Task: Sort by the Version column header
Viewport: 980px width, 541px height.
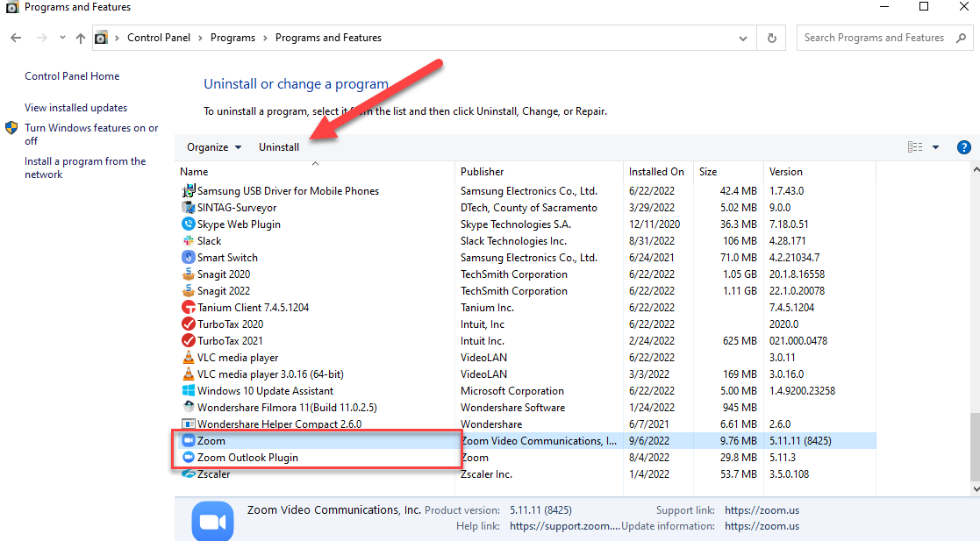Action: click(x=820, y=171)
